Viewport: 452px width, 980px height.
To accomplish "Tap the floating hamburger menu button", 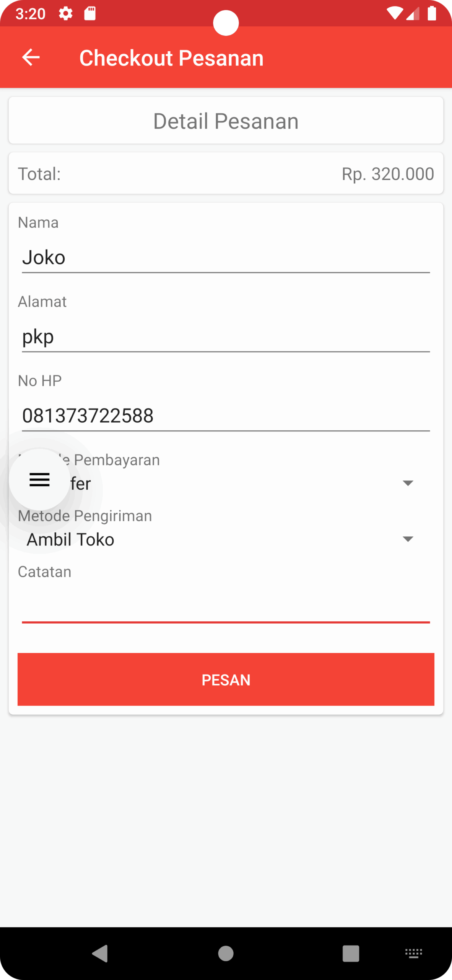I will (40, 479).
